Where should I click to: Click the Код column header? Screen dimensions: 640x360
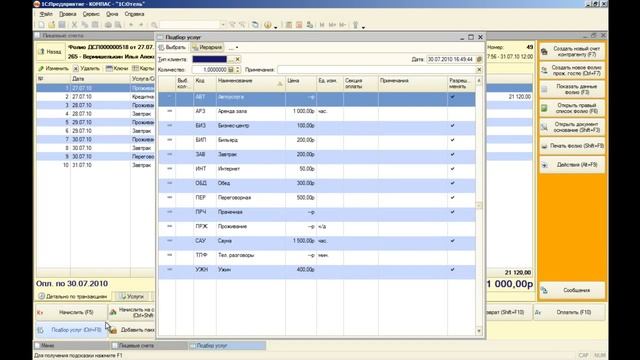click(205, 83)
